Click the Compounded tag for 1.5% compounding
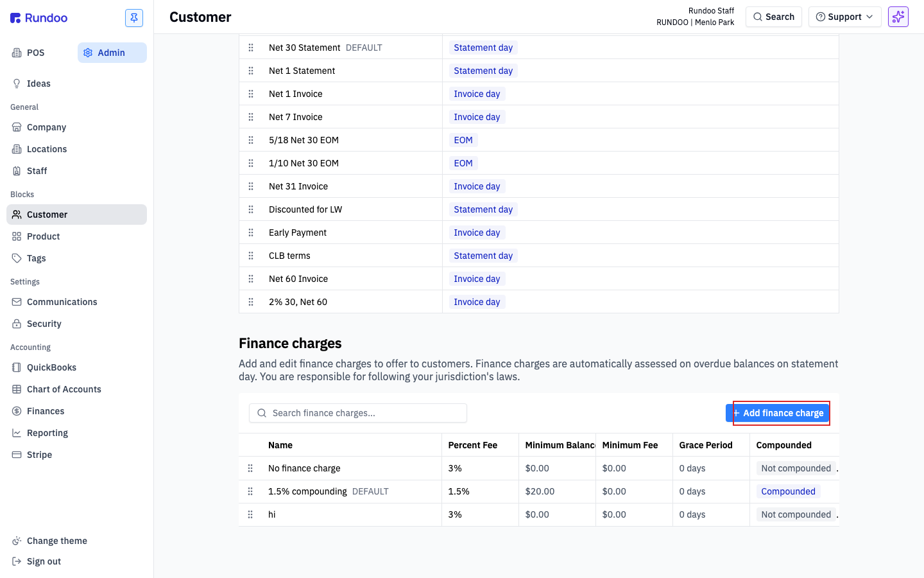This screenshot has width=924, height=578. [x=788, y=491]
